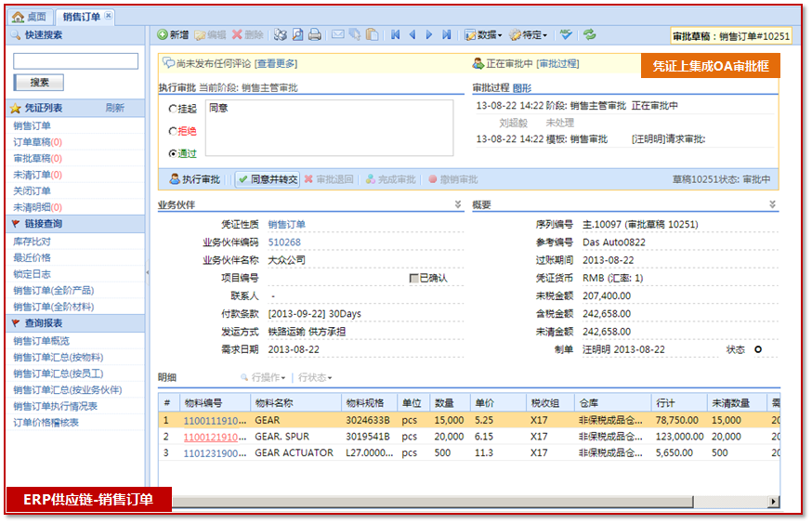Image resolution: width=812 pixels, height=524 pixels.
Task: Click the printer icon in toolbar
Action: (x=314, y=34)
